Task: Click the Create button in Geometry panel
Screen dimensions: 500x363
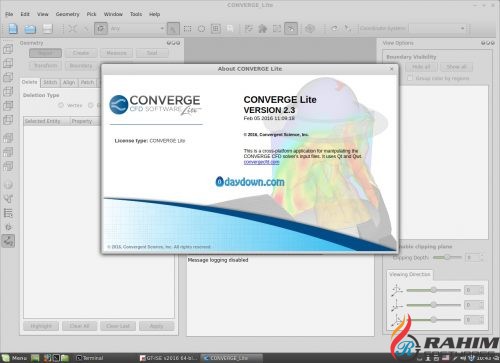Action: point(81,53)
